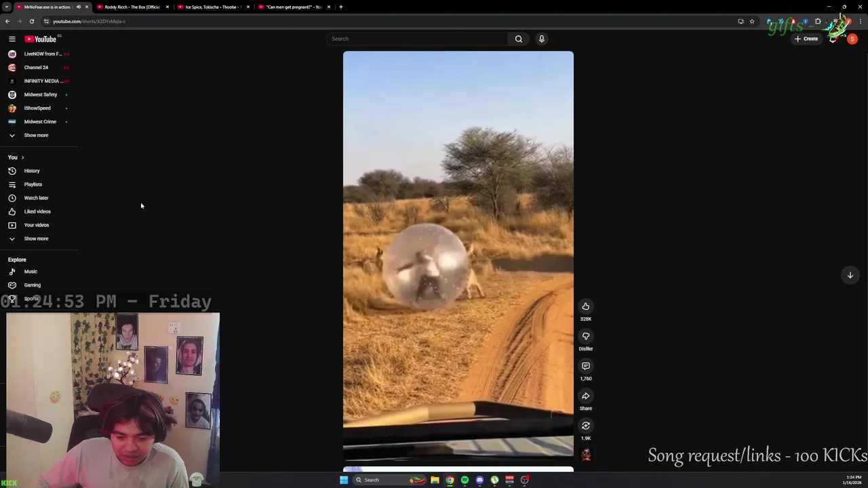
Task: Open the You section chevron
Action: tap(22, 157)
